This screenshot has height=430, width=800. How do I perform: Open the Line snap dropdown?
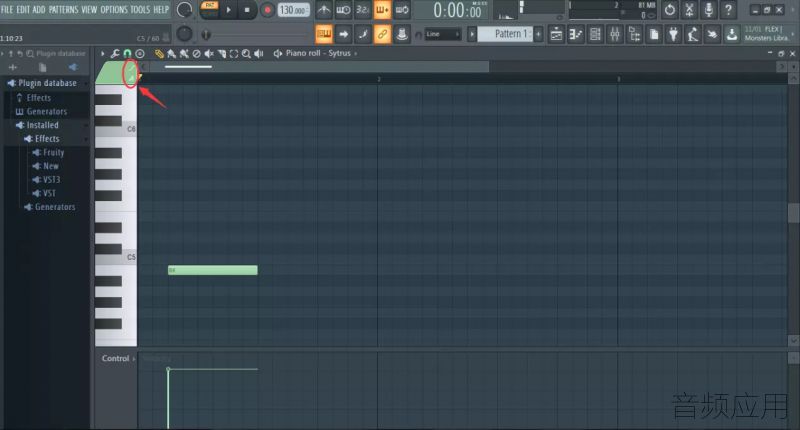click(442, 34)
